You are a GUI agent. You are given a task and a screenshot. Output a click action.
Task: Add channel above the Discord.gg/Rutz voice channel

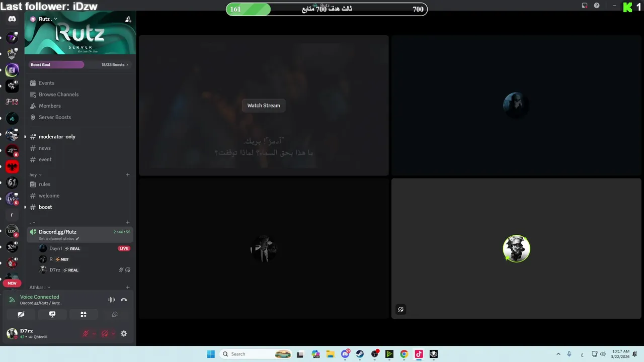[x=128, y=222]
